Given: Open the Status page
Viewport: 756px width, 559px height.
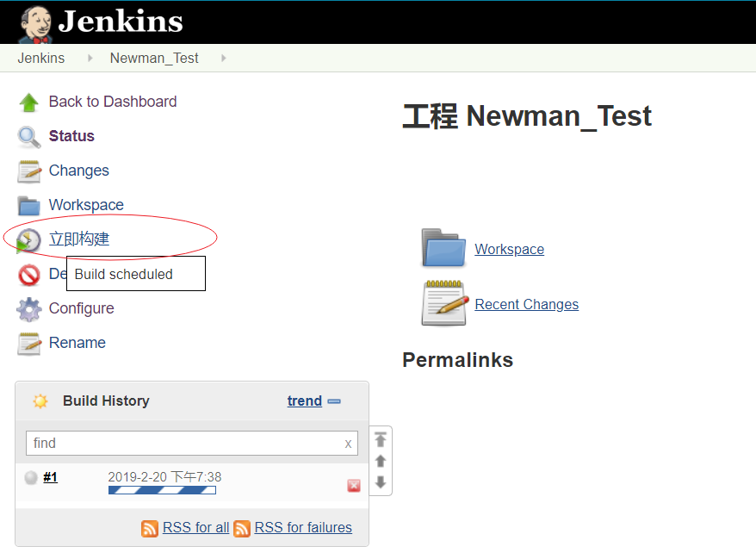Looking at the screenshot, I should tap(71, 136).
